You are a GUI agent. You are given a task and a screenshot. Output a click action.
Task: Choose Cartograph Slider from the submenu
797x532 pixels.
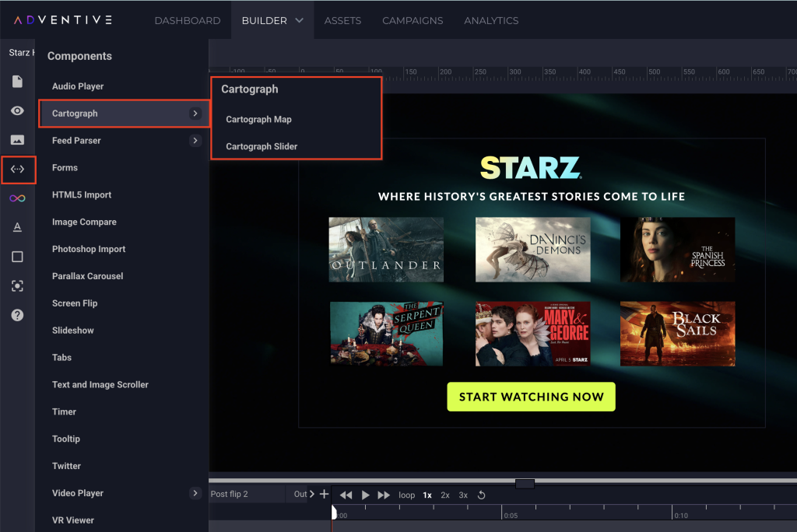(x=262, y=146)
